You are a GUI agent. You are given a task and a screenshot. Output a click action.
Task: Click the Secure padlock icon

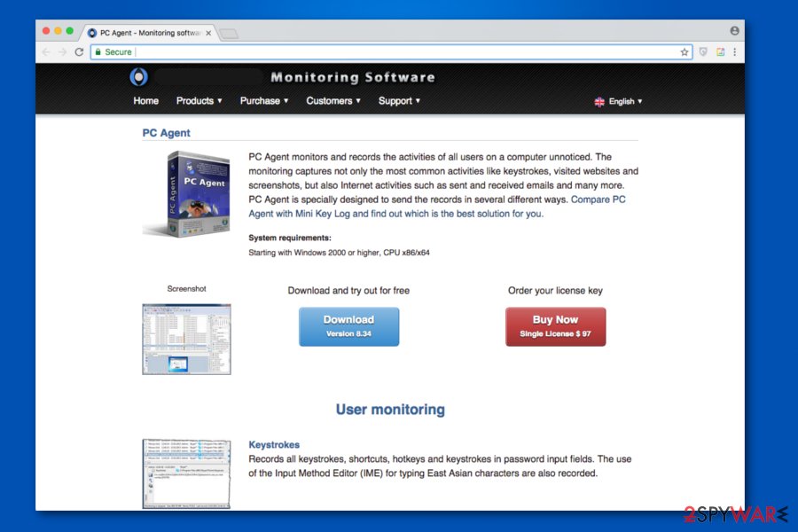(x=98, y=51)
